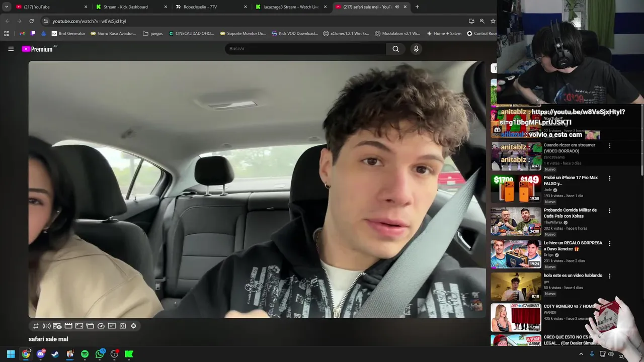
Task: Open a new browser tab
Action: point(417,7)
